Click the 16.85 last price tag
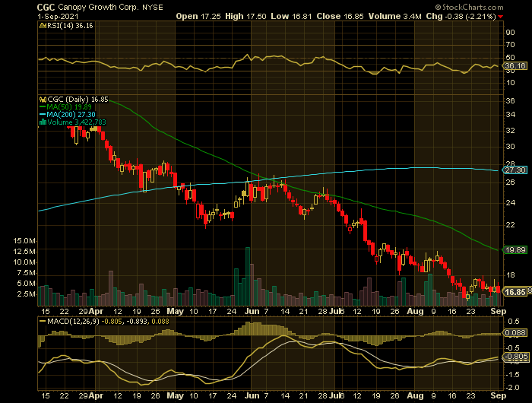Screen dimensions: 532x403 pos(515,292)
